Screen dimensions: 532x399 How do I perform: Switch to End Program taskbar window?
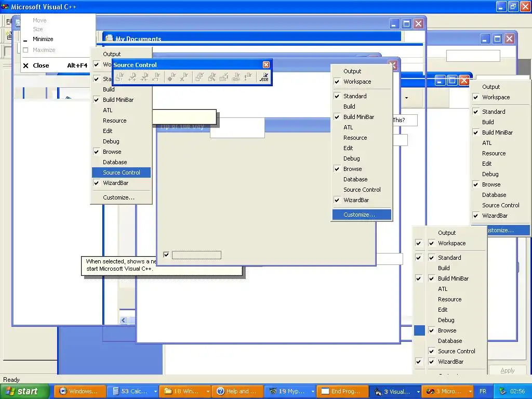click(x=343, y=391)
